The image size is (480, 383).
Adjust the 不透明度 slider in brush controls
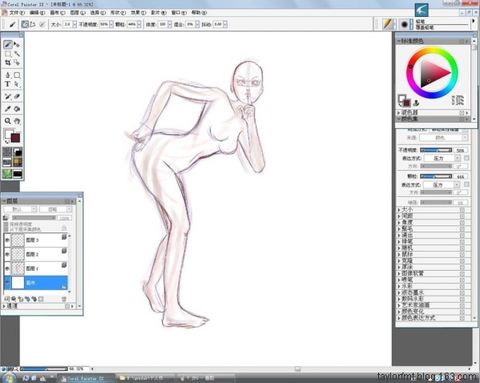436,150
